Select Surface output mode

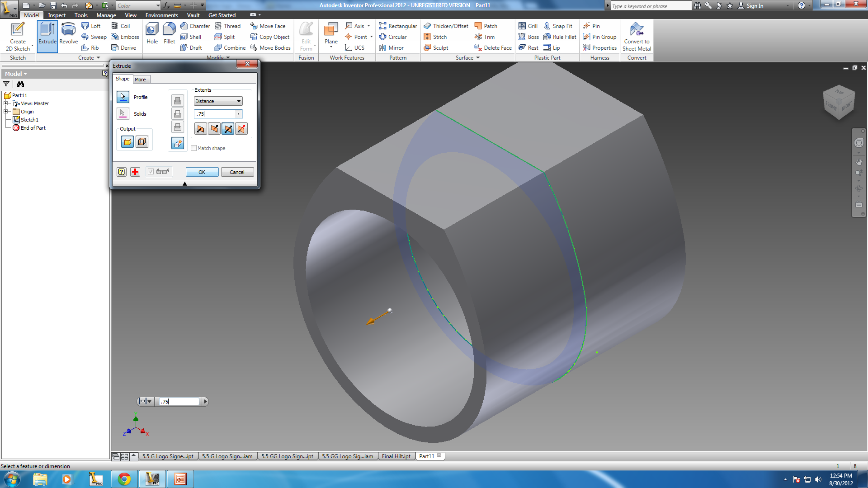pyautogui.click(x=142, y=142)
